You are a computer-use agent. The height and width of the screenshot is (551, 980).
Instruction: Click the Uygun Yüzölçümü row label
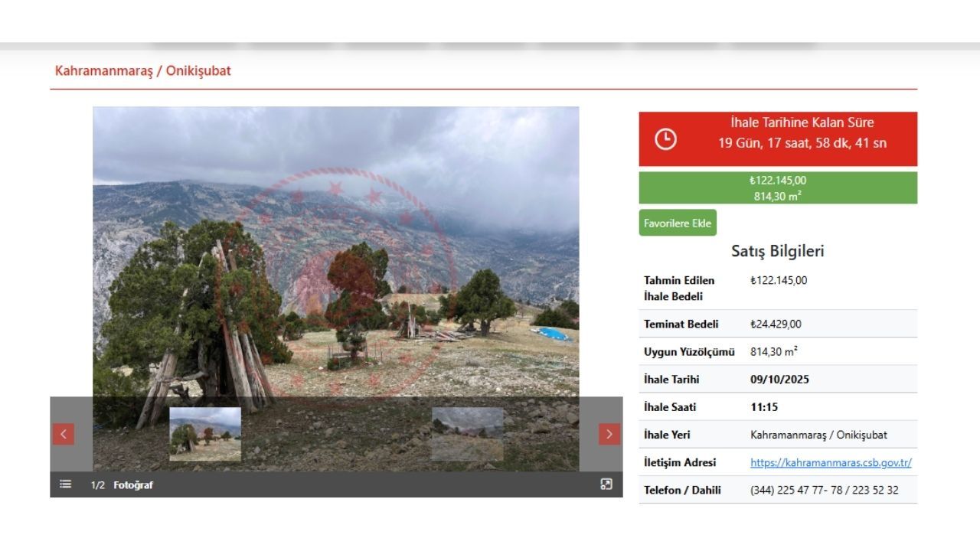point(688,352)
